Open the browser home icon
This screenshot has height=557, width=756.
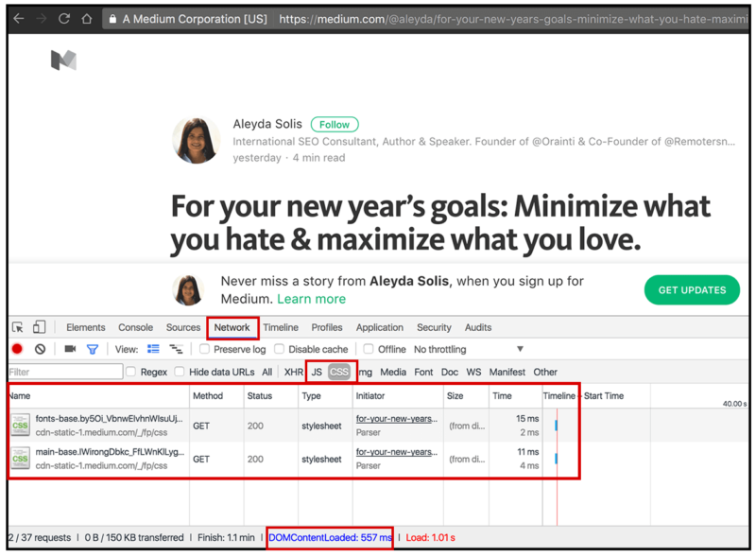coord(87,18)
